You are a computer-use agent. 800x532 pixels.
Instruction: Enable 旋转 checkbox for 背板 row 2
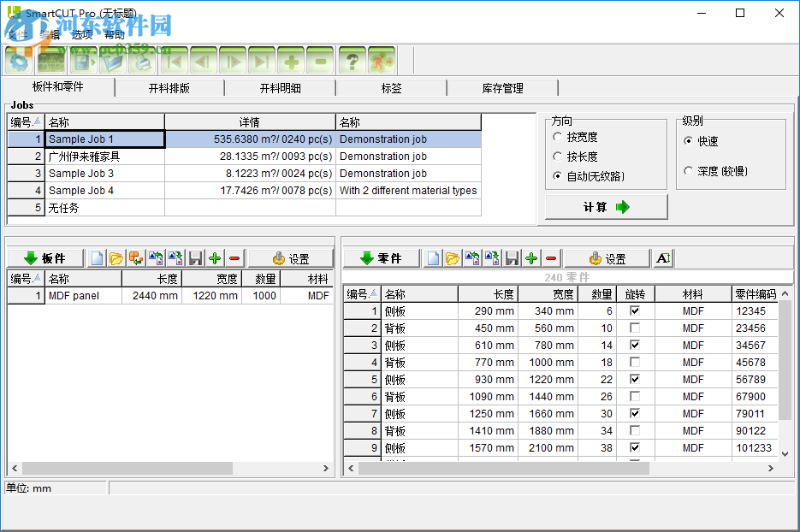click(x=634, y=328)
